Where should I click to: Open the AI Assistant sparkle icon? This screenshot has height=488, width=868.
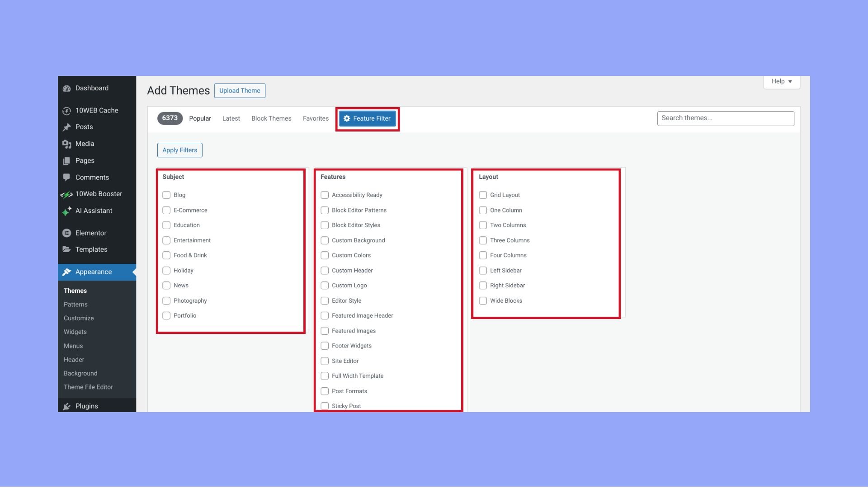click(66, 211)
